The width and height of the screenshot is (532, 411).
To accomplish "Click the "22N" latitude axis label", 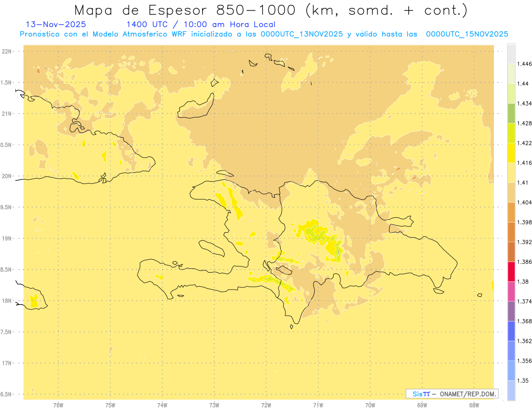I will click(x=8, y=51).
